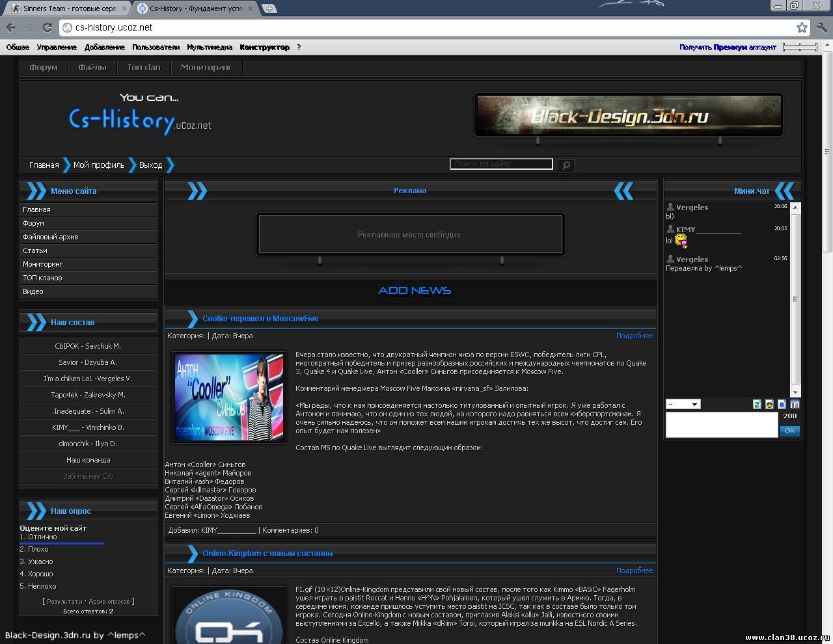Open Видео in site menu

(x=89, y=291)
